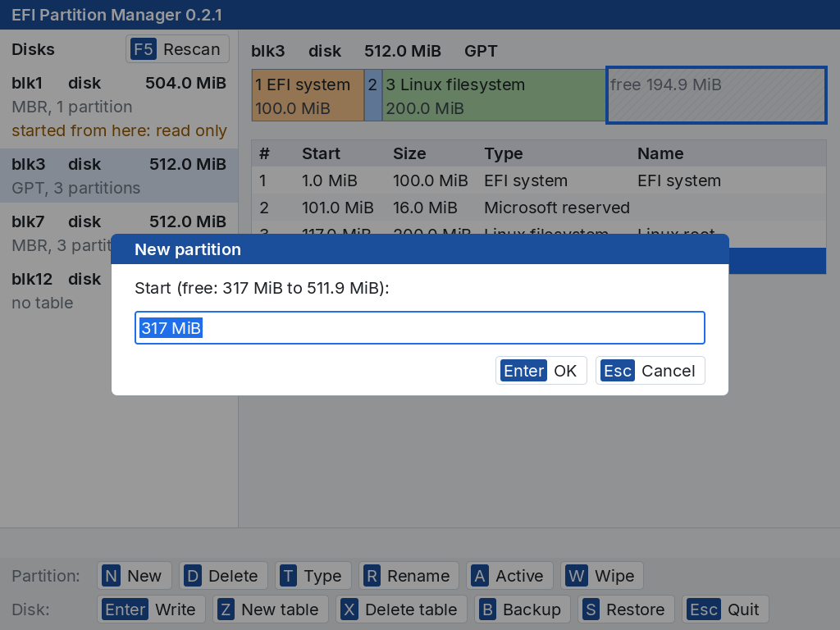Click the S Restore button

(x=626, y=609)
